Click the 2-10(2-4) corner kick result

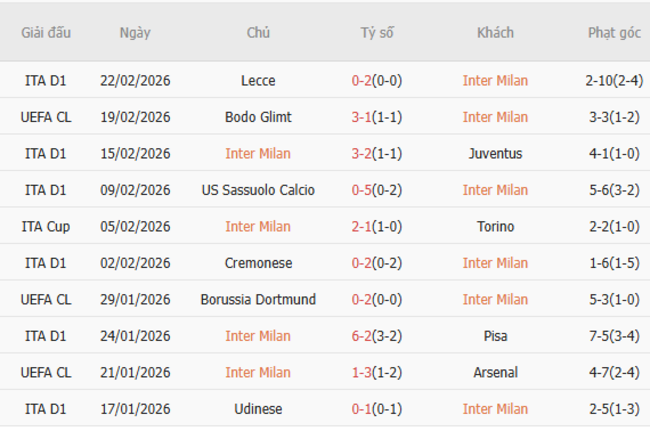tap(614, 81)
